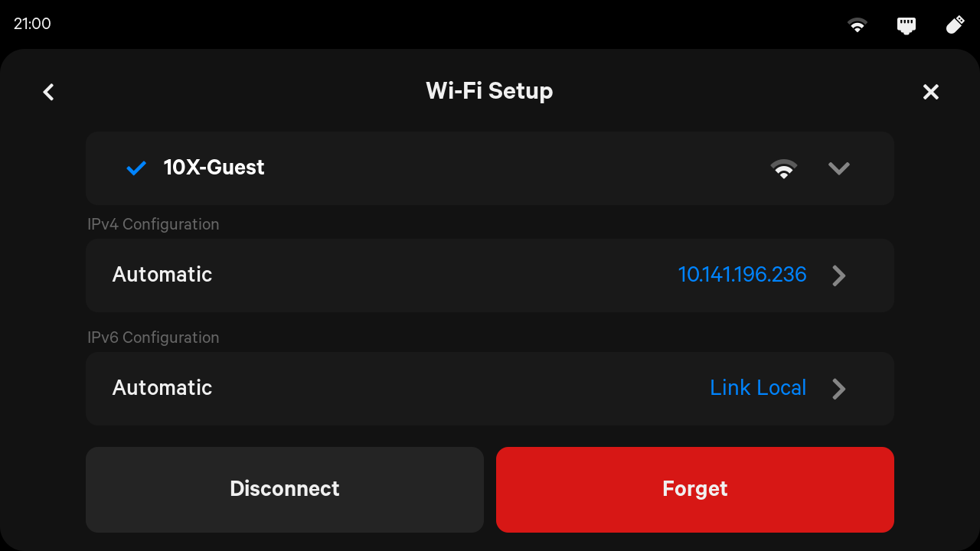Open the Automatic IPv4 configuration row
The width and height of the screenshot is (980, 551).
[x=490, y=275]
